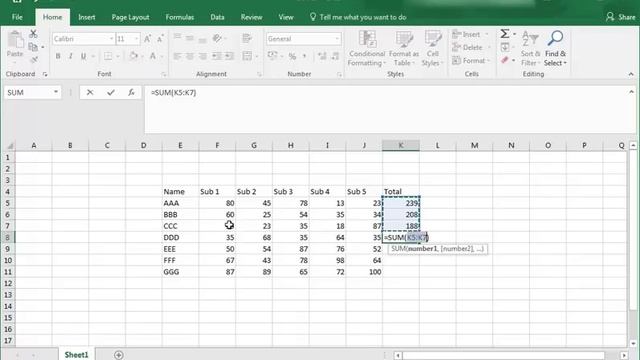Decrease font size with the smaller A icon
Viewport: 640px width, 360px height.
[x=160, y=39]
